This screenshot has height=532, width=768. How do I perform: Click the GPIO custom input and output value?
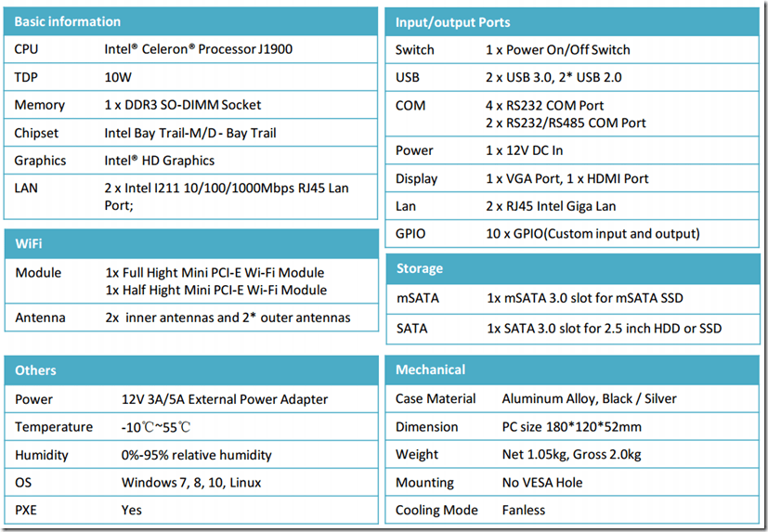592,234
